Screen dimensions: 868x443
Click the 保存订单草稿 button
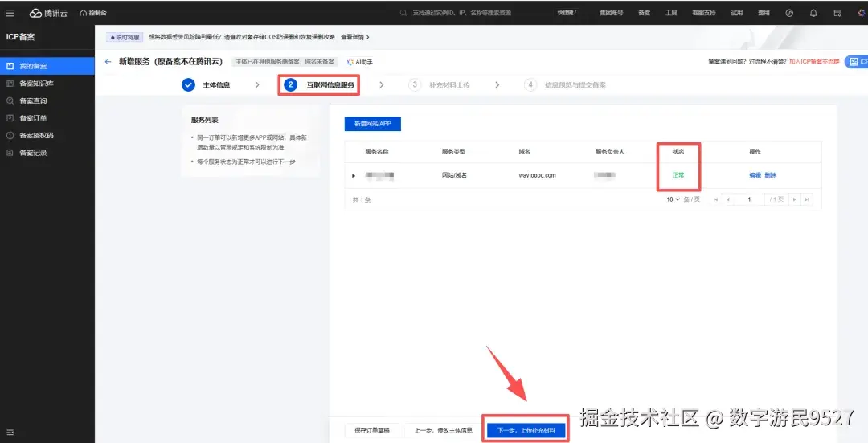click(x=372, y=430)
